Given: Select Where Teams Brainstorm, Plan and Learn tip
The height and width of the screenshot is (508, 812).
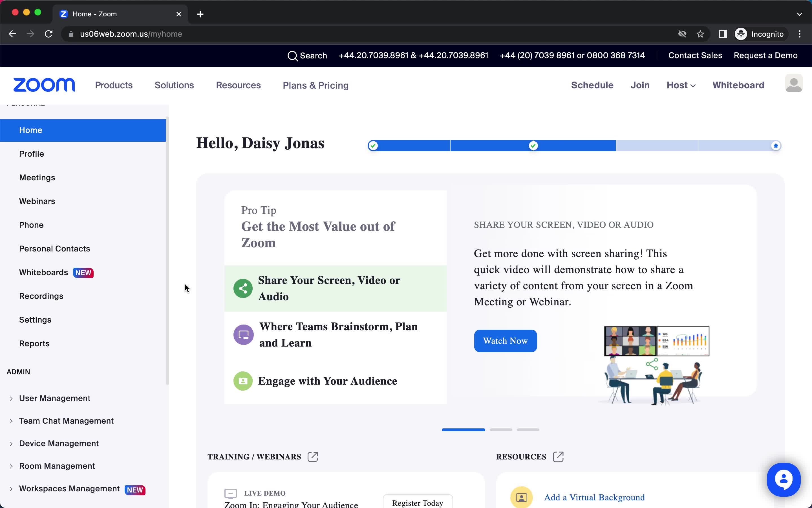Looking at the screenshot, I should 335,335.
